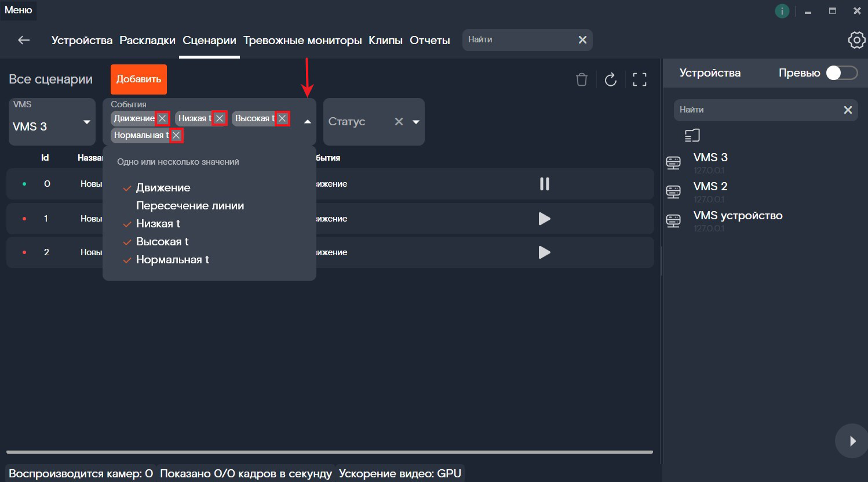Viewport: 868px width, 482px height.
Task: Uncheck Нормальная t in the events list
Action: (x=166, y=260)
